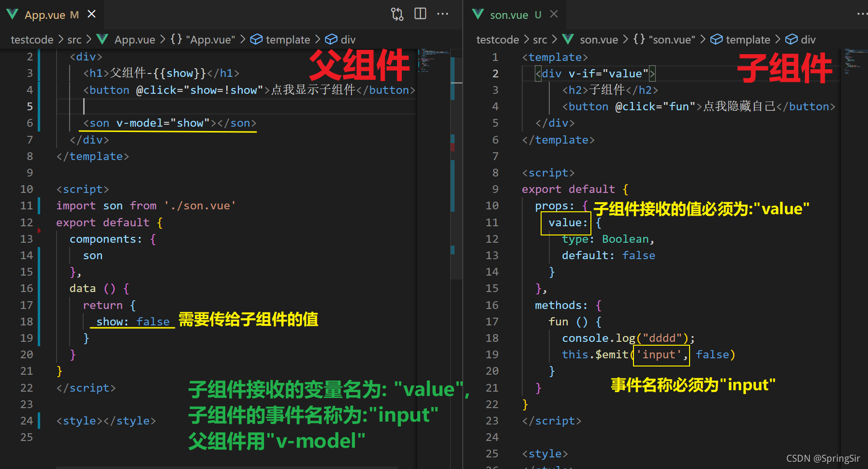Click 'show: false' in App.vue data
The width and height of the screenshot is (868, 469).
point(133,322)
